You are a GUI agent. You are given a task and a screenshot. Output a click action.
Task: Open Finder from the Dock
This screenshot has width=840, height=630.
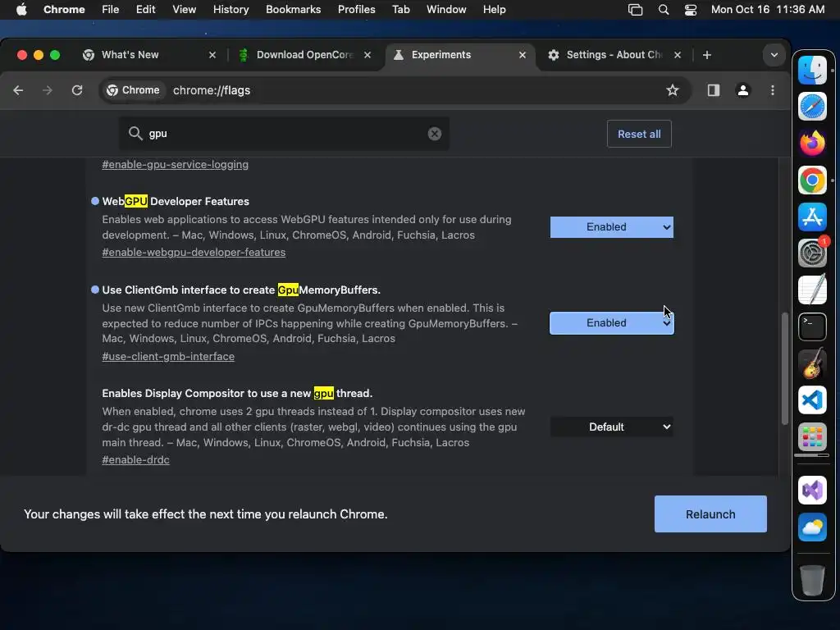[x=812, y=71]
